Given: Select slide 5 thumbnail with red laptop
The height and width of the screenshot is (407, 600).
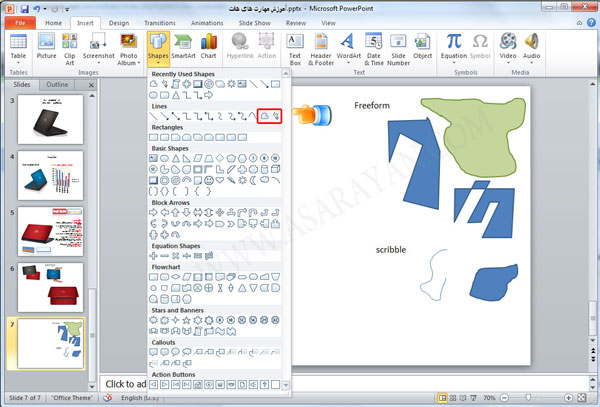Looking at the screenshot, I should (50, 231).
